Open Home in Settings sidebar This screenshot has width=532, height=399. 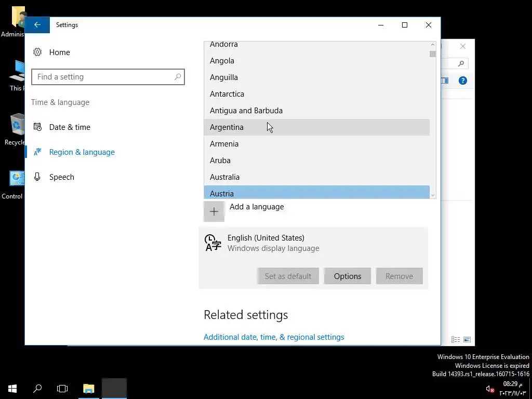click(59, 52)
